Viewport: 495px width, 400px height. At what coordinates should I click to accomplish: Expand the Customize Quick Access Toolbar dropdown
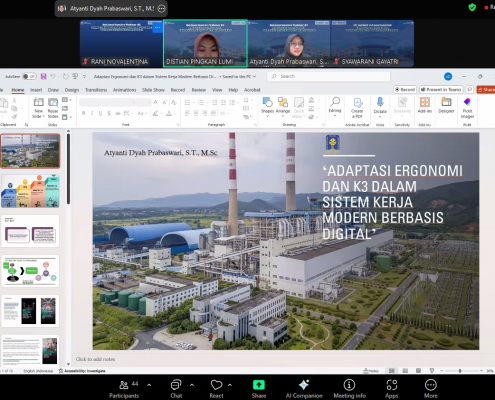pos(85,77)
